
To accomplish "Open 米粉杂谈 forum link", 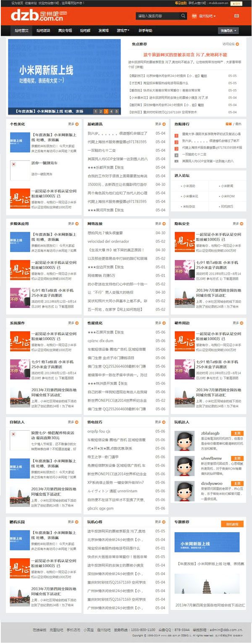I will click(x=189, y=207).
